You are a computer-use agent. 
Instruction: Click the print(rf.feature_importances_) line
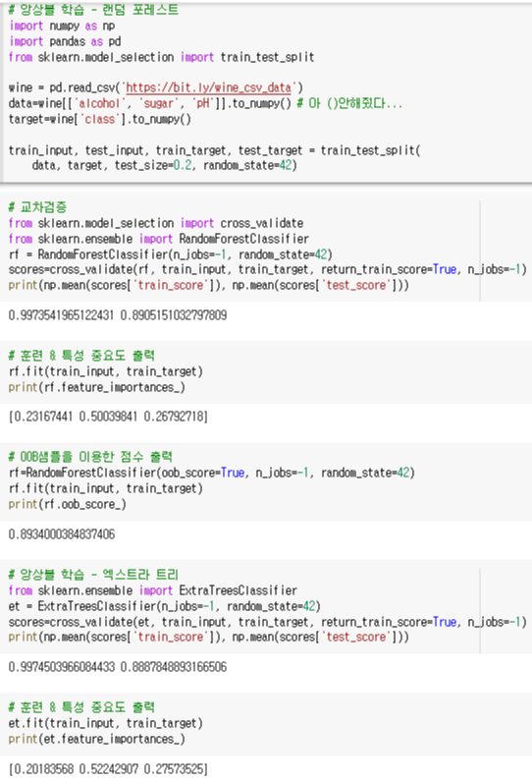click(x=96, y=387)
